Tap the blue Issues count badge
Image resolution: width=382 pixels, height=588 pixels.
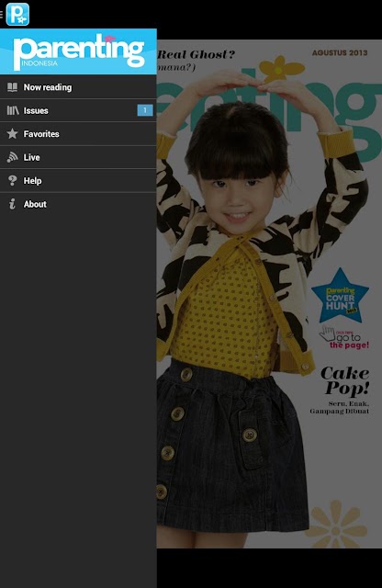pos(145,110)
